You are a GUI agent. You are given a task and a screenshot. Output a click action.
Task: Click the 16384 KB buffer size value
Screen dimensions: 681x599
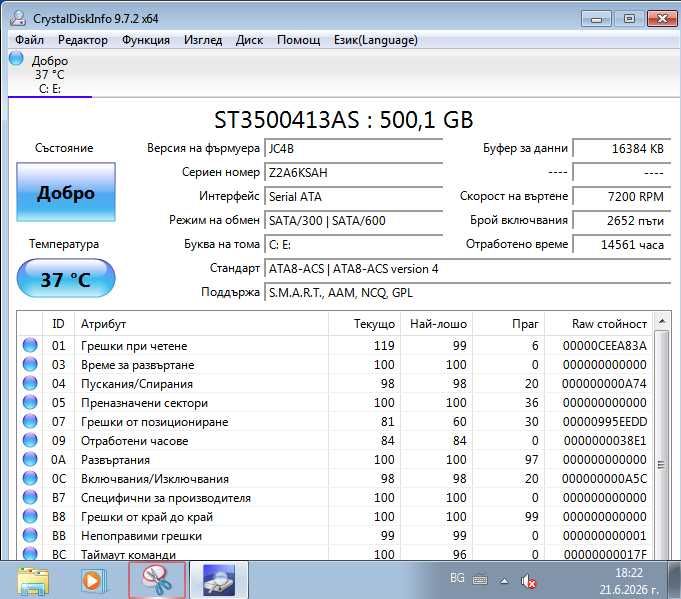622,149
